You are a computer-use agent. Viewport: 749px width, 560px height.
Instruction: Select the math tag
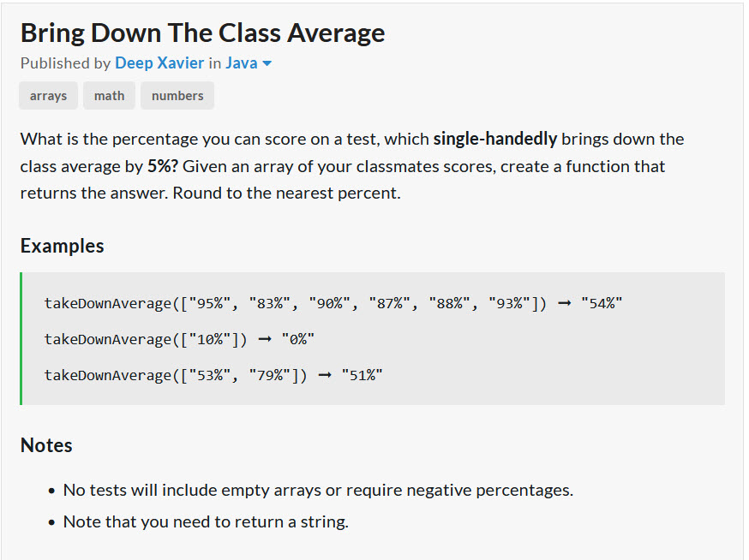[x=110, y=96]
